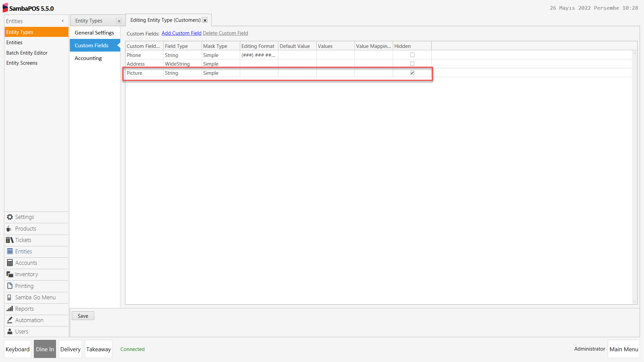Image resolution: width=644 pixels, height=362 pixels.
Task: Open the Printing section icon
Action: coord(9,286)
